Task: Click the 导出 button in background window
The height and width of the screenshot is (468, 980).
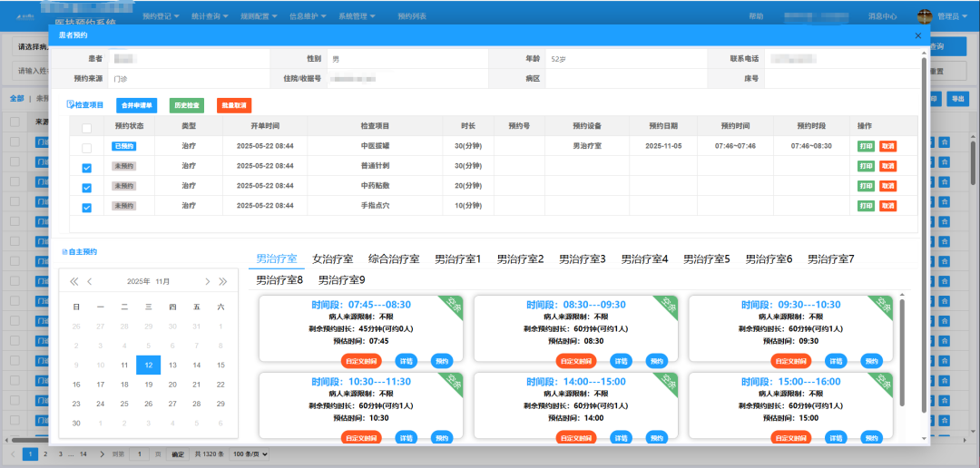Action: [956, 98]
